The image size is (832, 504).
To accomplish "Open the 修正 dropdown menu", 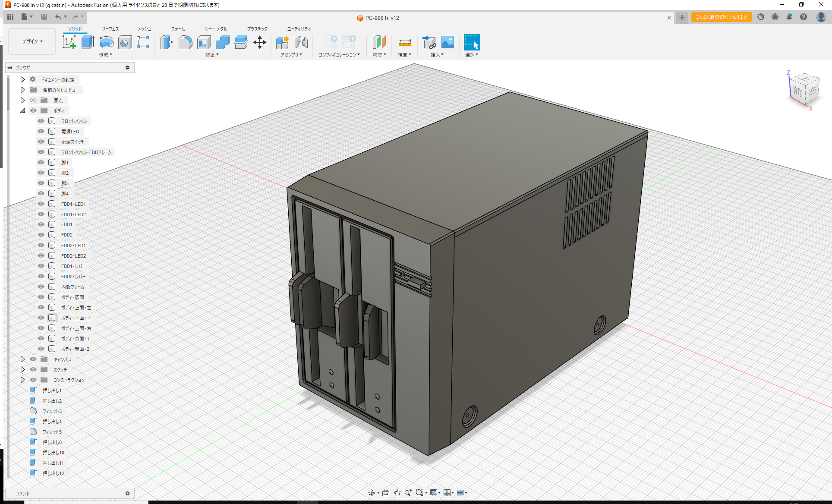I will 212,55.
